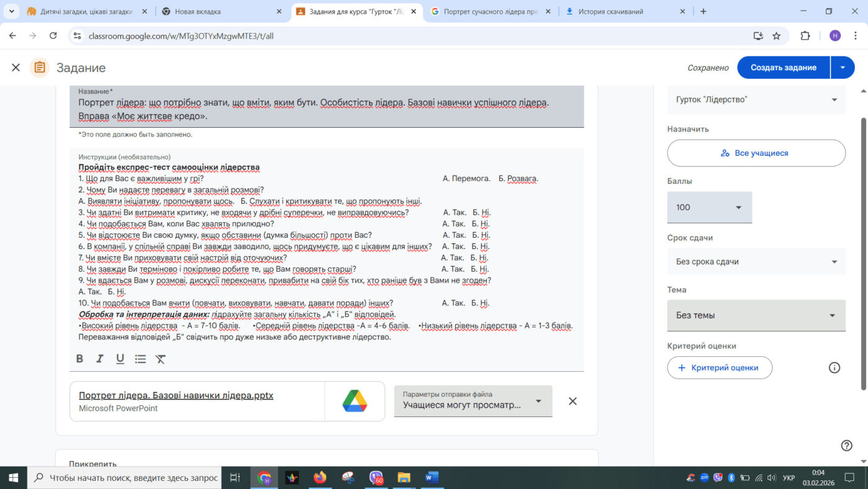Open file sharing options dropdown
Image resolution: width=868 pixels, height=489 pixels.
pyautogui.click(x=472, y=401)
